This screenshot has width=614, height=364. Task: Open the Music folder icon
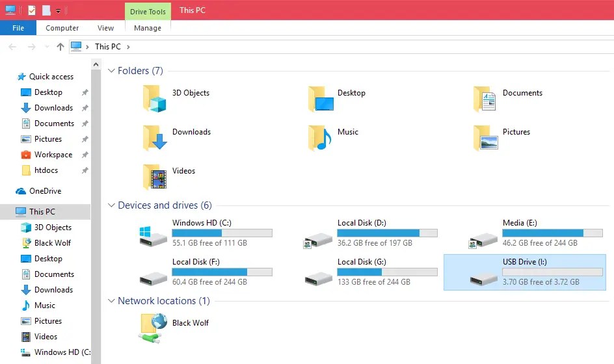click(x=321, y=138)
